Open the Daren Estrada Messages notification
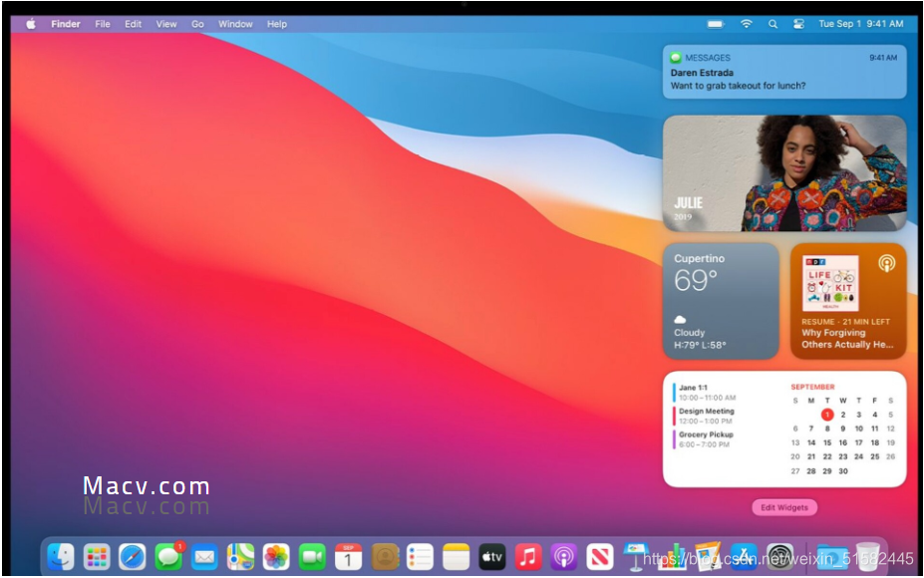Viewport: 924px width, 578px height. point(784,72)
